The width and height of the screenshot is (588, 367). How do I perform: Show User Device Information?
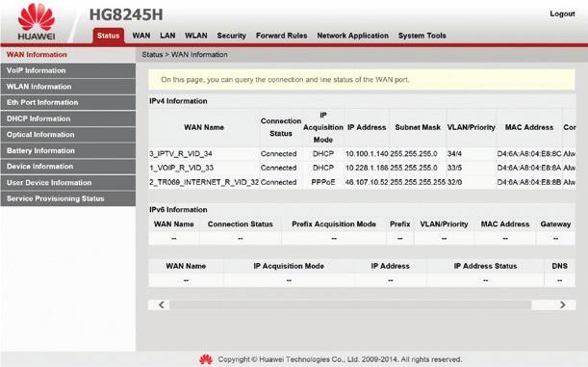[68, 183]
